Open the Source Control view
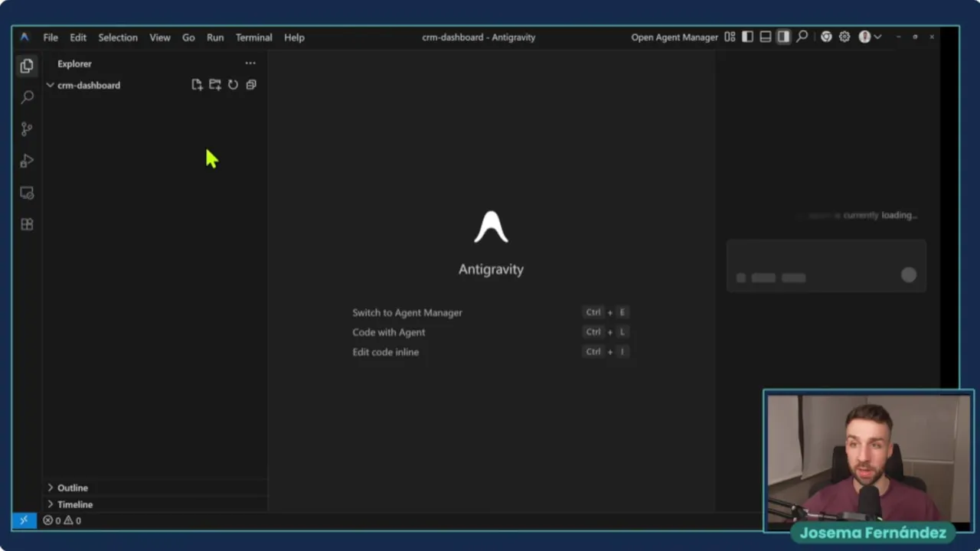980x551 pixels. (27, 129)
